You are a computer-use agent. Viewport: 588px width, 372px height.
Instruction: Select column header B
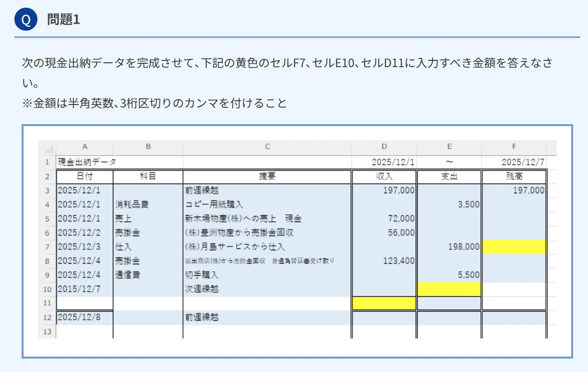(148, 147)
